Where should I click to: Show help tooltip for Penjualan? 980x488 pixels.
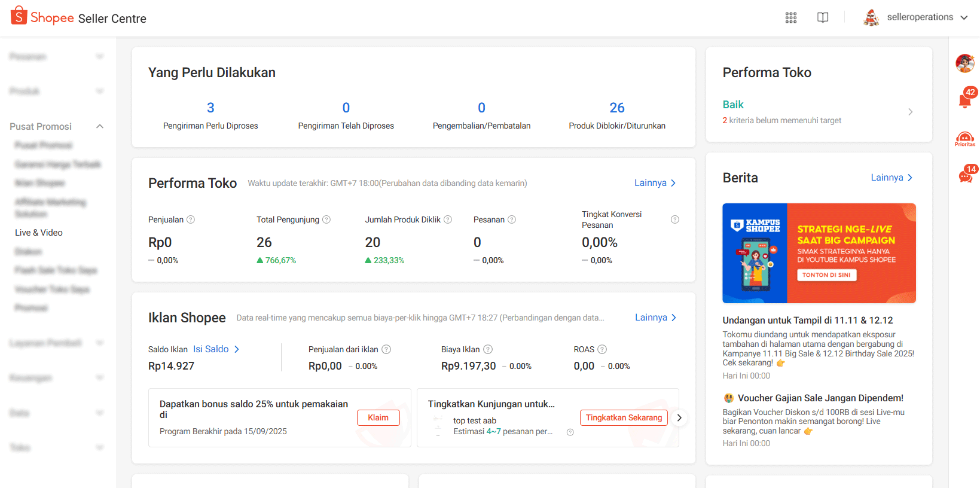point(191,219)
